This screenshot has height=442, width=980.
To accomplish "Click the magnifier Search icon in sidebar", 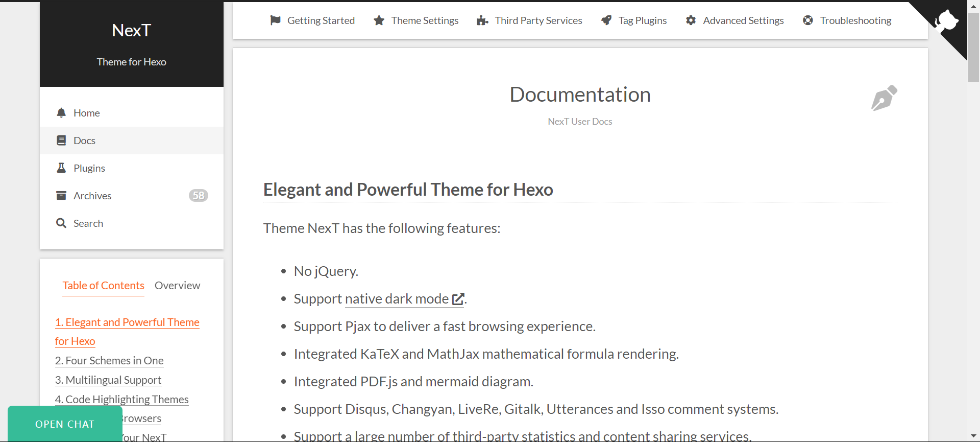I will point(61,223).
